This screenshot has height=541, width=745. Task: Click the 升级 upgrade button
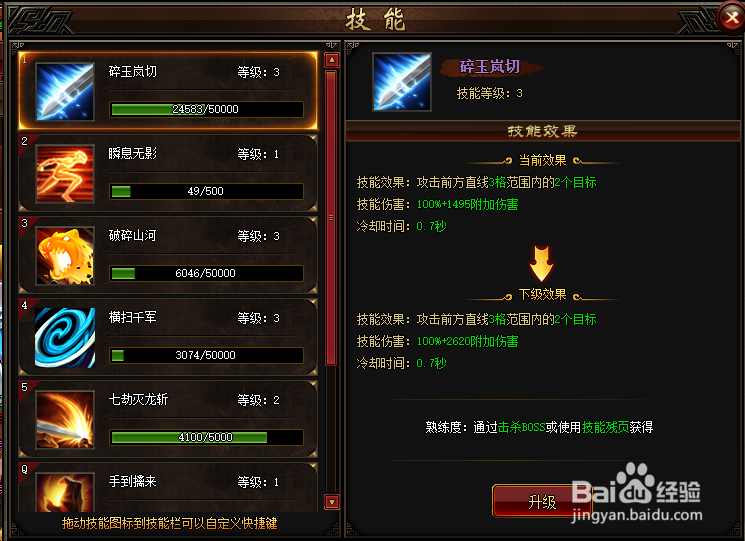pos(542,502)
